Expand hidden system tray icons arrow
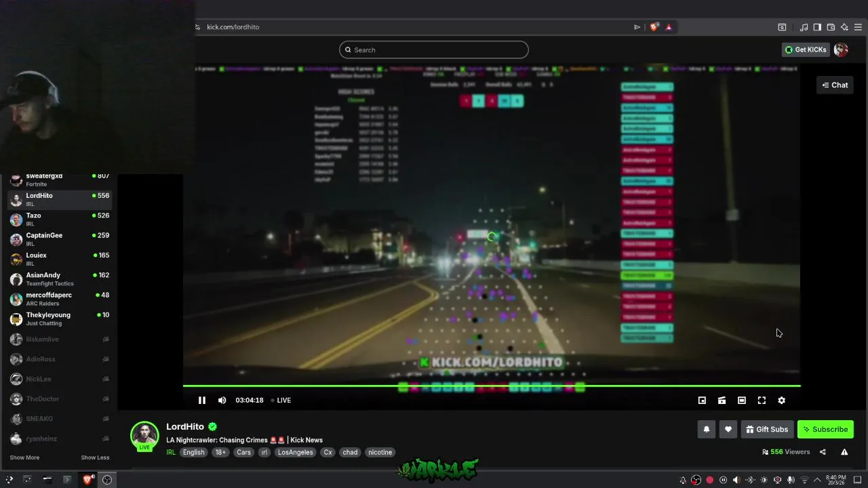Image resolution: width=868 pixels, height=488 pixels. tap(817, 480)
